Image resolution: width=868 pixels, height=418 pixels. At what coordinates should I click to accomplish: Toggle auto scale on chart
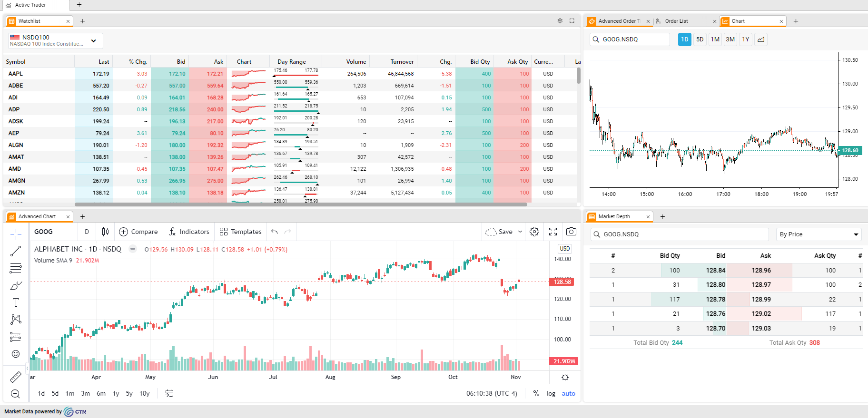tap(569, 393)
